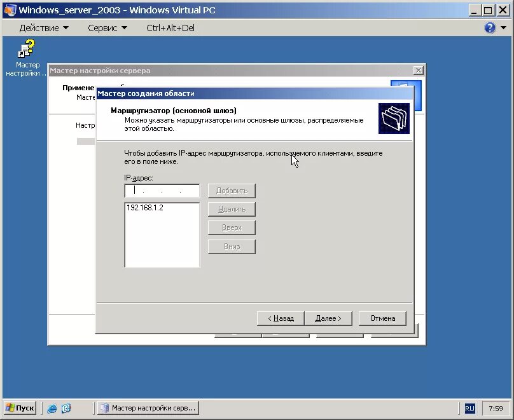Open the Действие menu
The image size is (514, 420).
(x=44, y=28)
